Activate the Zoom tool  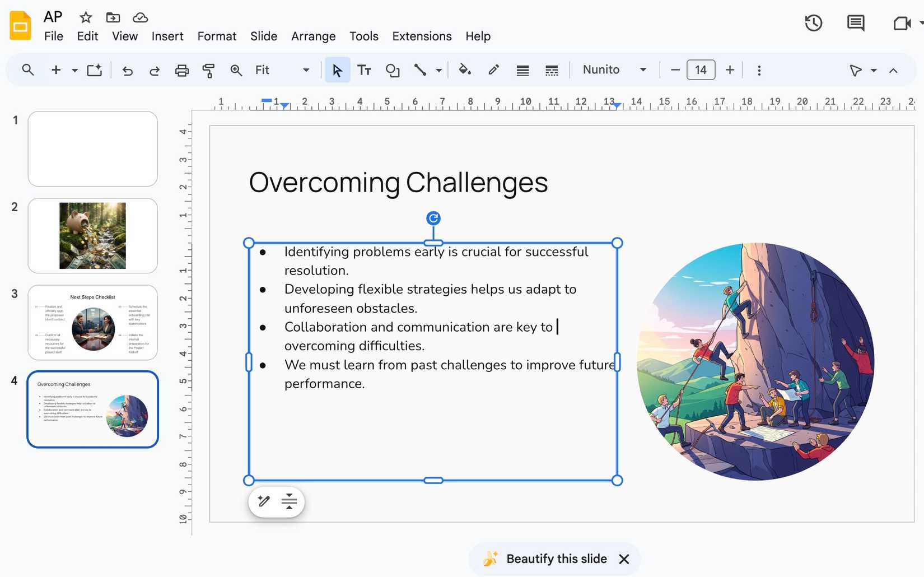[236, 70]
